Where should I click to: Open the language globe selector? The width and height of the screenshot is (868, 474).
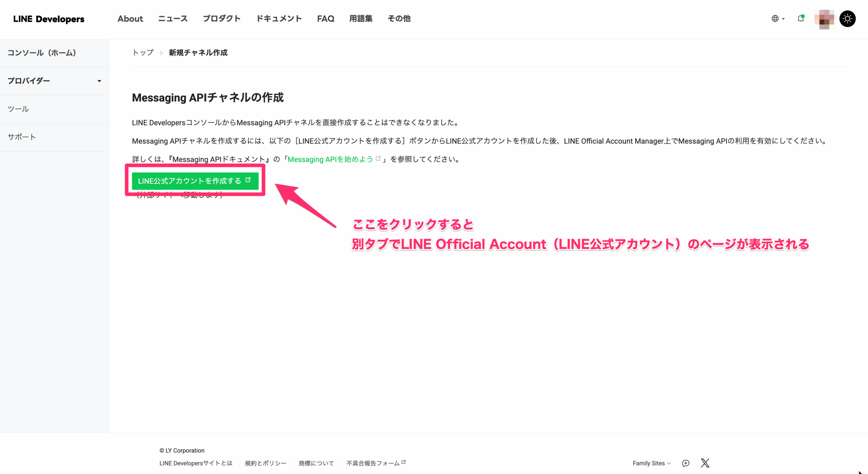point(778,19)
